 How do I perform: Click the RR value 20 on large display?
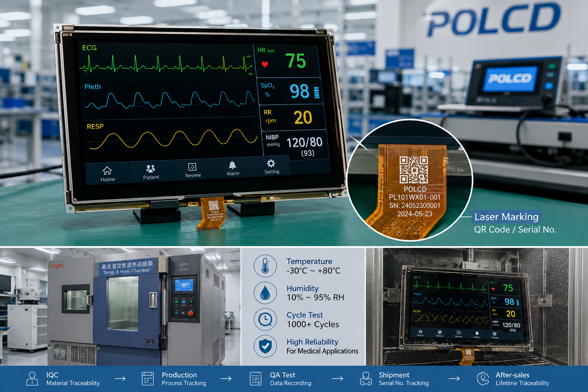coord(303,118)
